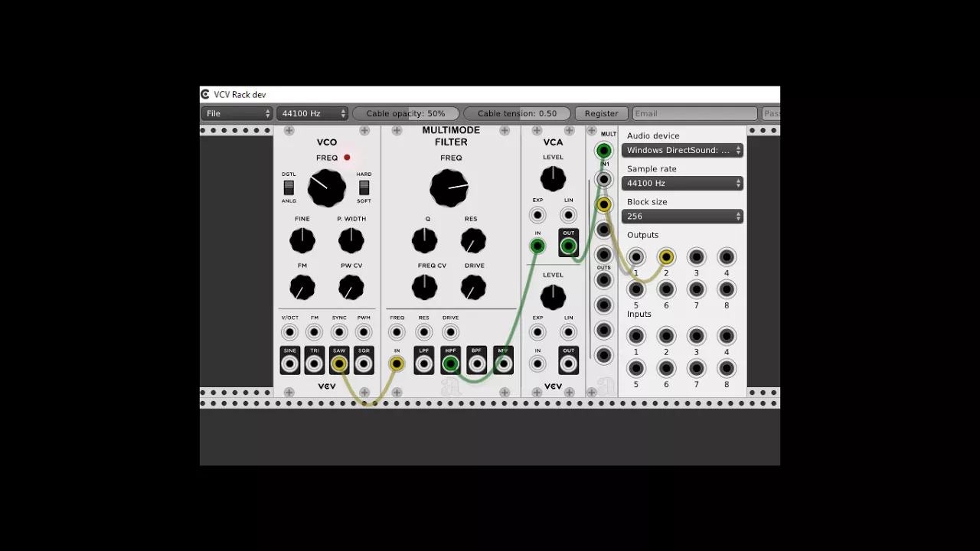Click the Multimode Filter FREQ knob

(449, 188)
